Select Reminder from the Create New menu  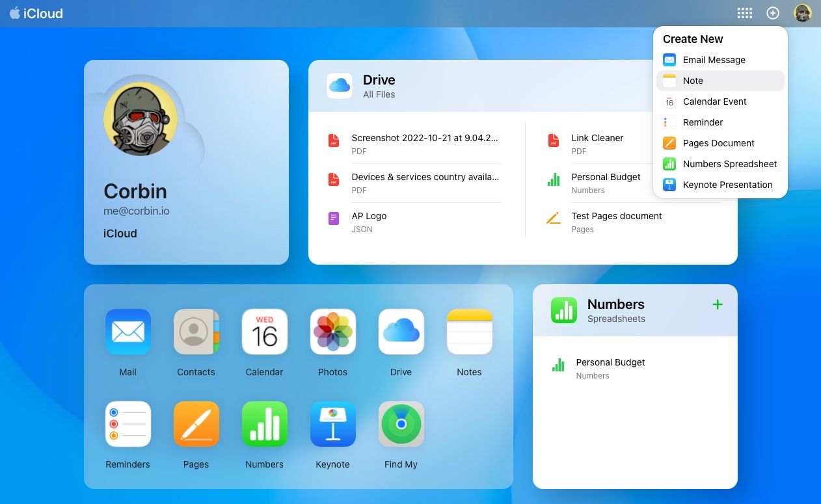(703, 122)
